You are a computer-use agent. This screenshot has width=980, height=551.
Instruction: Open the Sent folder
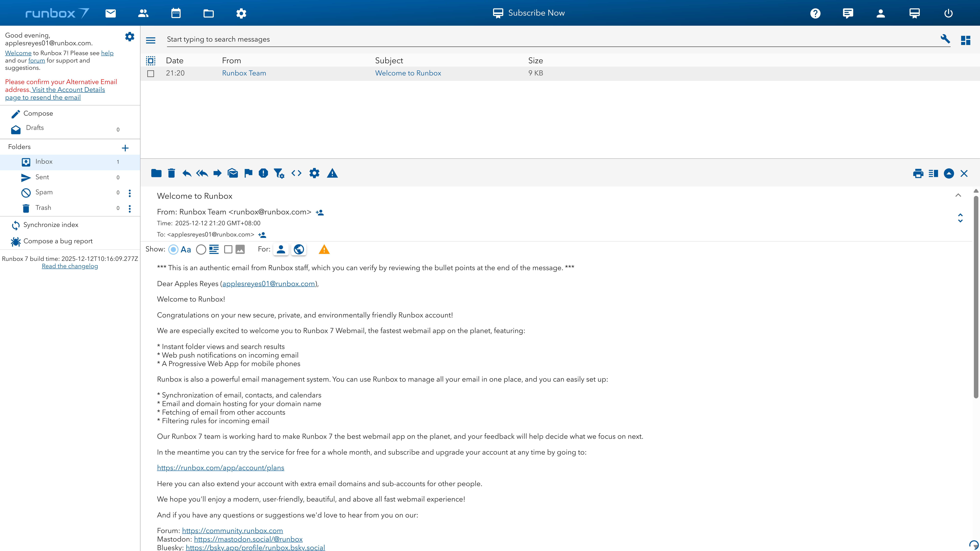pyautogui.click(x=42, y=177)
